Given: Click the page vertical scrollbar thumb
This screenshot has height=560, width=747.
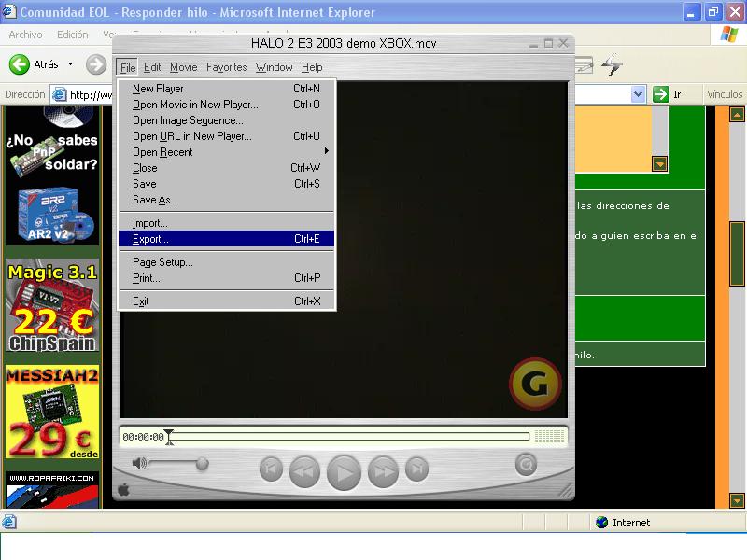Looking at the screenshot, I should coord(737,254).
